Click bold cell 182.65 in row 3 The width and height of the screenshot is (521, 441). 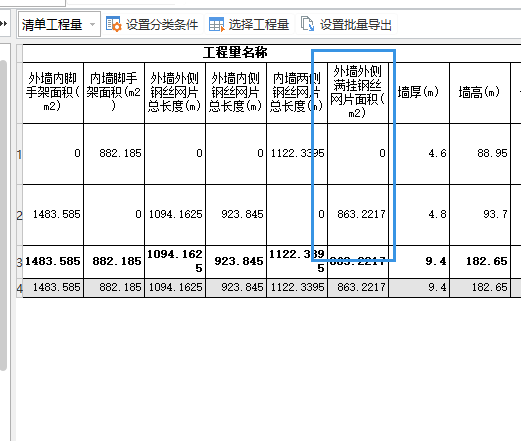click(480, 262)
